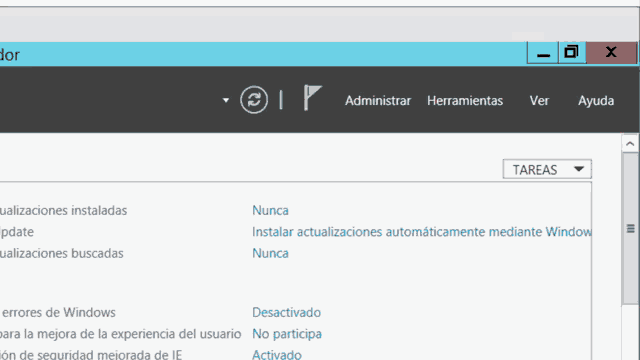
Task: Select the 'errores de Windows' label
Action: (x=58, y=312)
